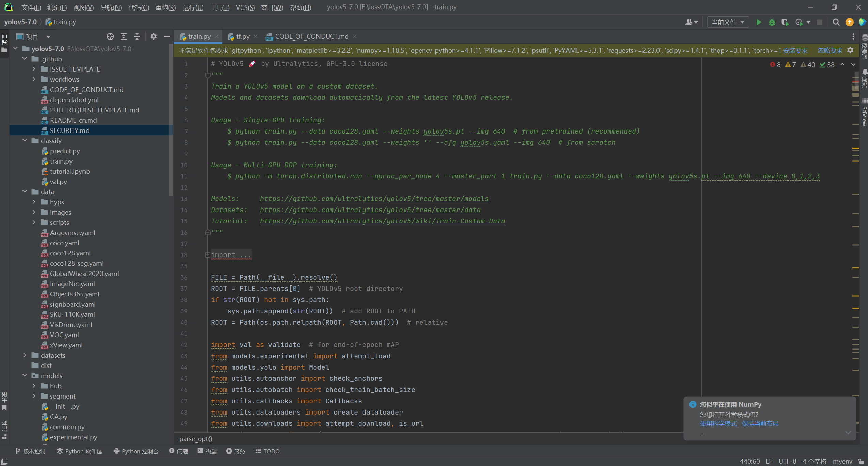Open run configuration dropdown 当前文件
The height and width of the screenshot is (466, 868).
pyautogui.click(x=728, y=22)
